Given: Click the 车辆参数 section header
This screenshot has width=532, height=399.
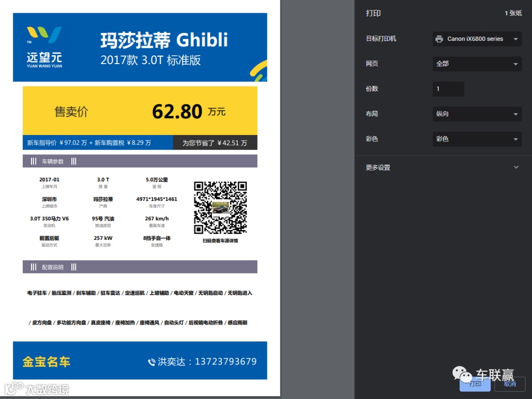Looking at the screenshot, I should tap(140, 161).
